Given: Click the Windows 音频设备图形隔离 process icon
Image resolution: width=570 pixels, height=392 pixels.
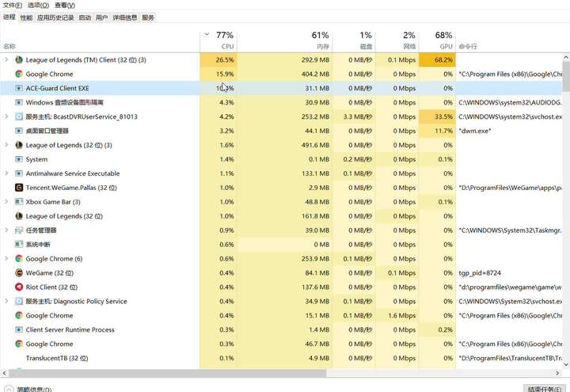Looking at the screenshot, I should (x=19, y=102).
